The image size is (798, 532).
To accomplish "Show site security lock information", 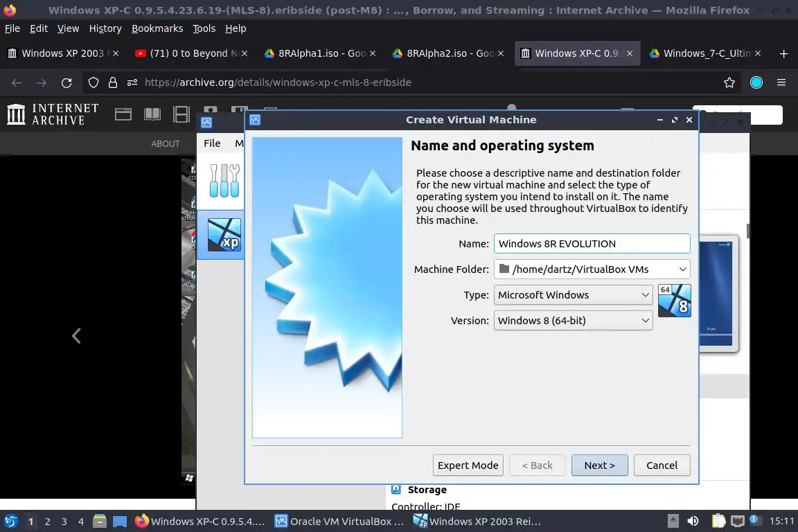I will [x=113, y=82].
